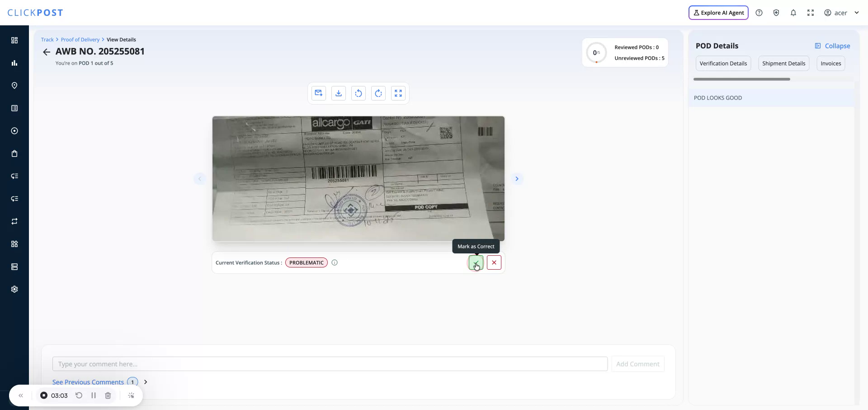Click the Explore AI Agent button
Image resolution: width=868 pixels, height=410 pixels.
click(718, 12)
